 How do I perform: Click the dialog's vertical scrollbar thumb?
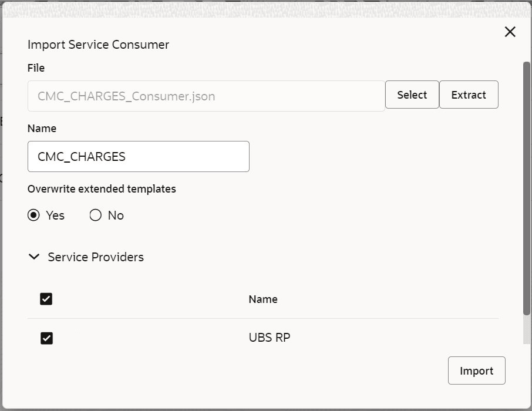tap(527, 188)
